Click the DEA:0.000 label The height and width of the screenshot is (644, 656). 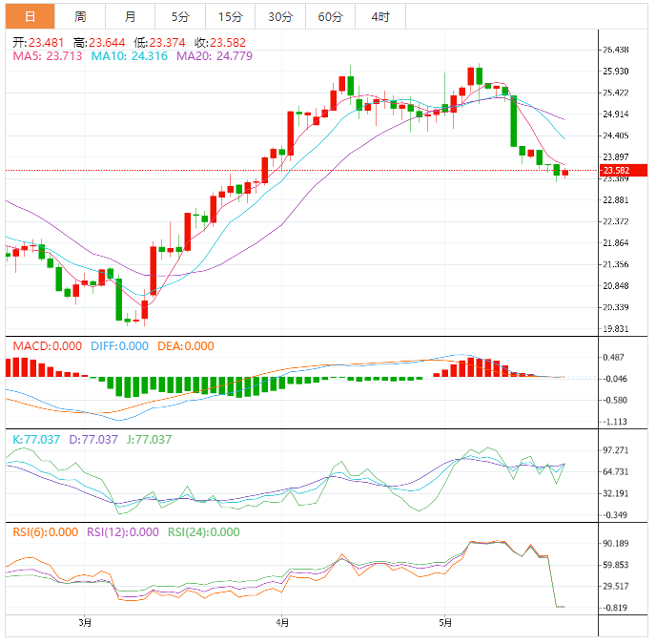[186, 346]
